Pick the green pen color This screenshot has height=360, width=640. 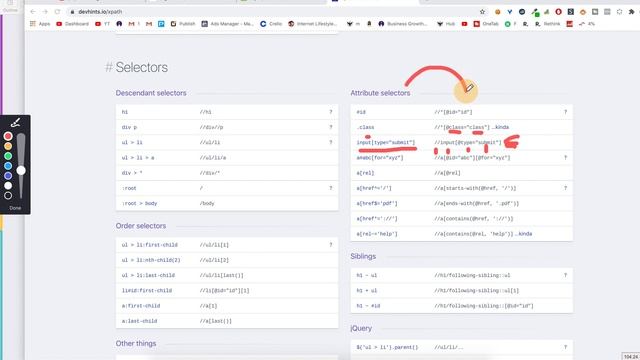click(8, 156)
